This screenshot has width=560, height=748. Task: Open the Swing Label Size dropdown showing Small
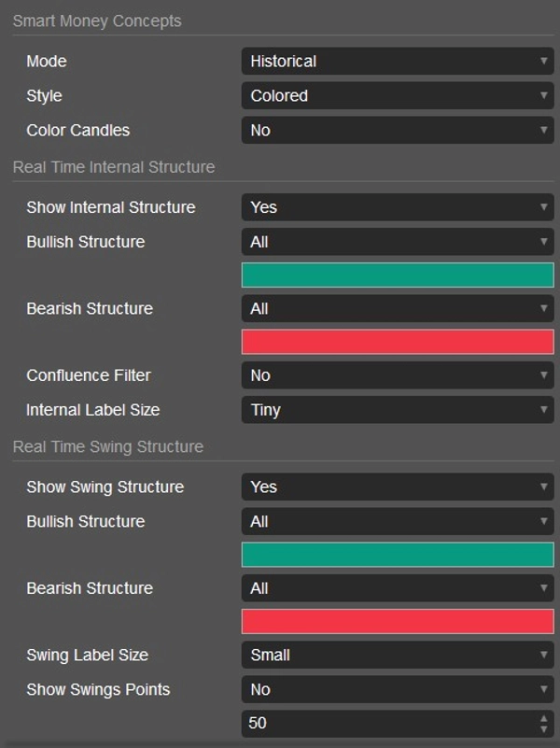pyautogui.click(x=397, y=655)
